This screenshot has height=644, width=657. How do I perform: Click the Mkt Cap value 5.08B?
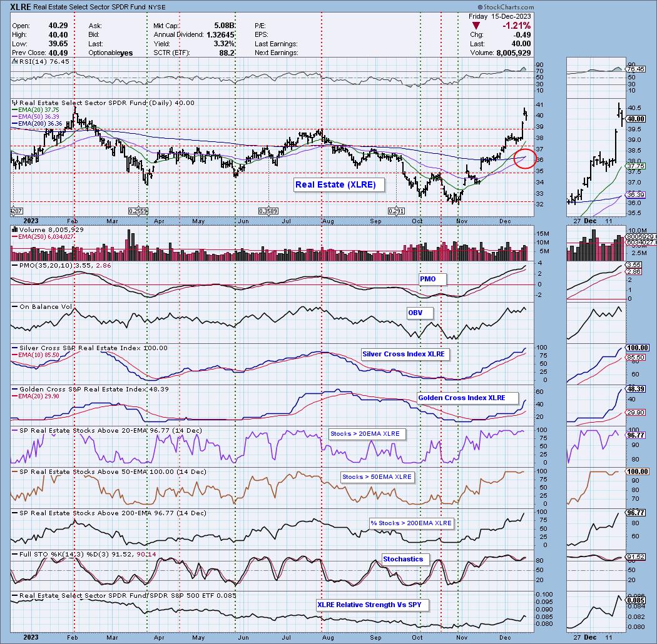224,26
